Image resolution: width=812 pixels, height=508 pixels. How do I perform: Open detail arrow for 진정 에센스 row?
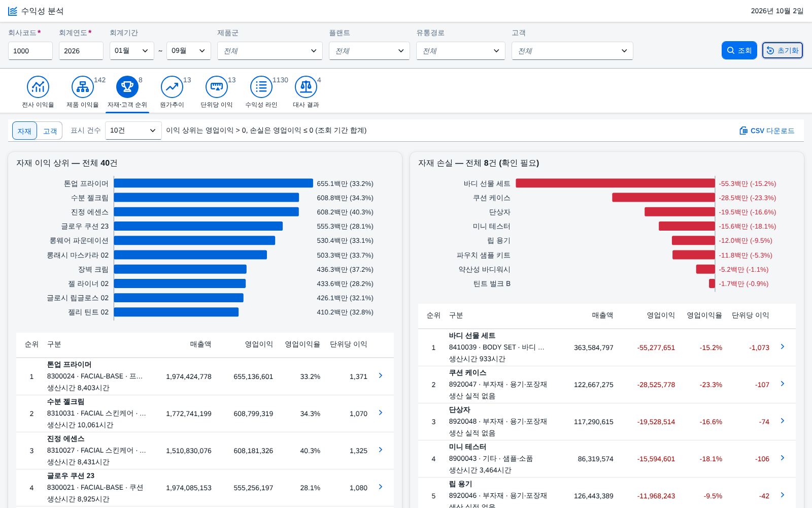(x=381, y=450)
